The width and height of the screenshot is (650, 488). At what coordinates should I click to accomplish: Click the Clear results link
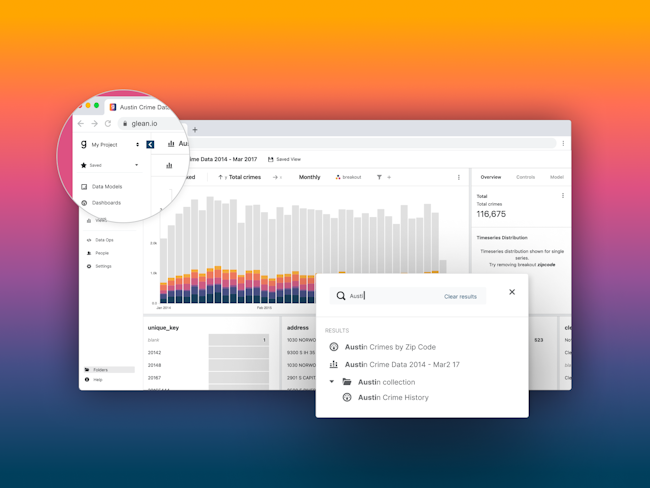(460, 296)
